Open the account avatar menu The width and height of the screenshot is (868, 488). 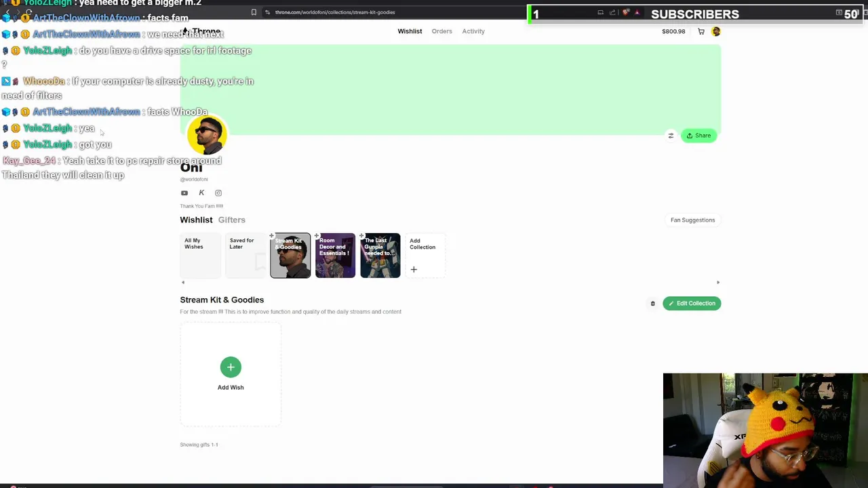(716, 31)
